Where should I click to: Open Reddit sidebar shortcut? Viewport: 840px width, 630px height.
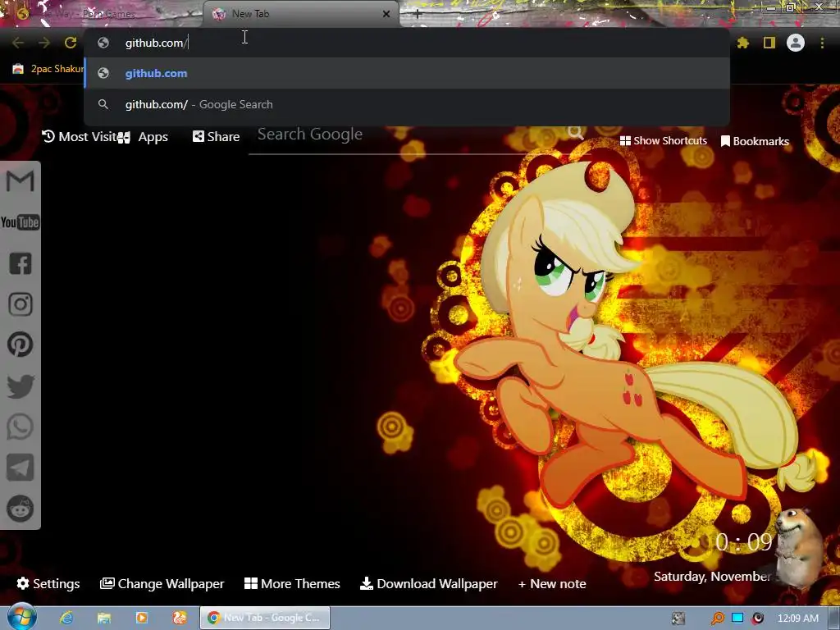click(21, 509)
